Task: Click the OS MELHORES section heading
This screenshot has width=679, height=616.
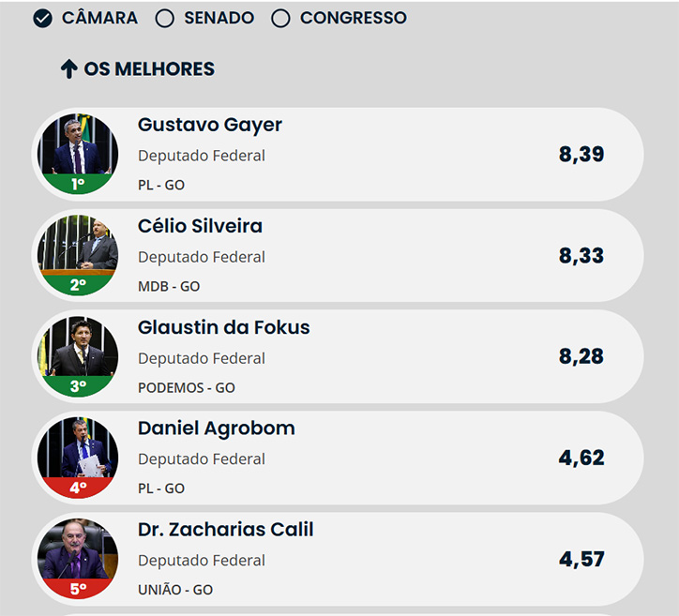Action: (x=149, y=69)
